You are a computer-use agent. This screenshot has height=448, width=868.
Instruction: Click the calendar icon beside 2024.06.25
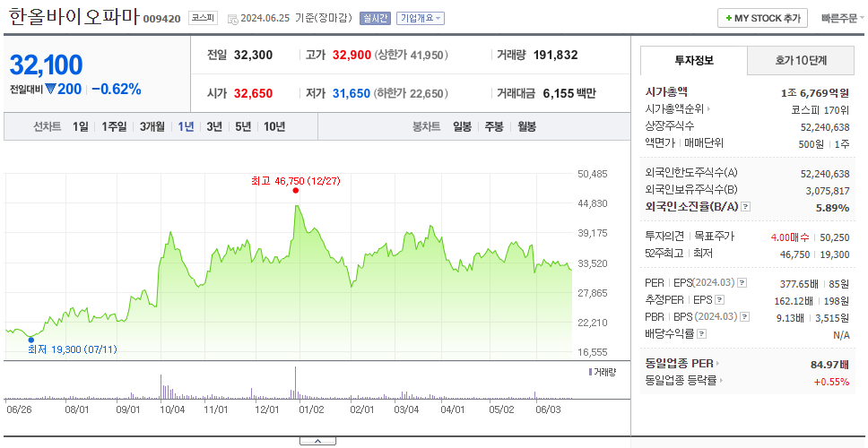232,19
